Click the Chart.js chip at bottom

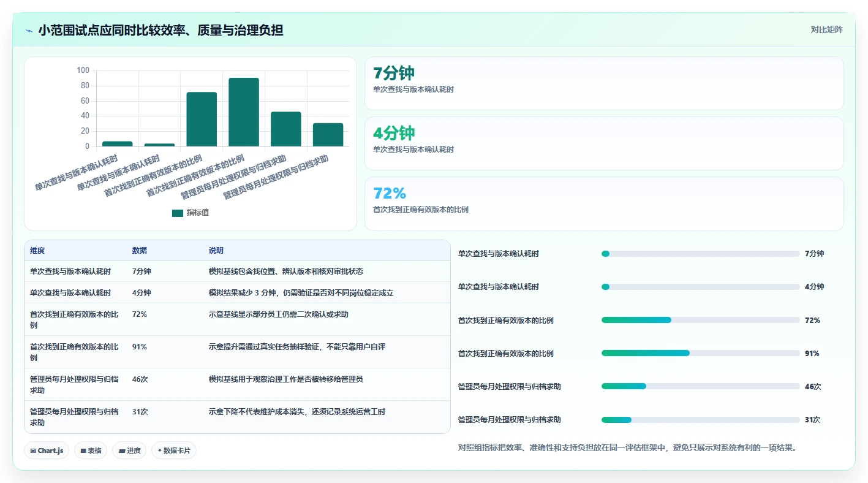pos(47,451)
